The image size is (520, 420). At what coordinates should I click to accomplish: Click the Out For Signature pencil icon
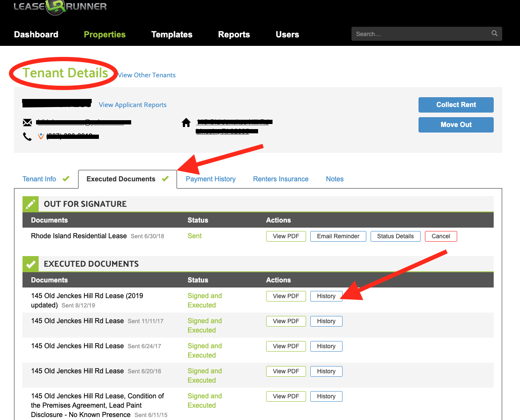coord(31,204)
